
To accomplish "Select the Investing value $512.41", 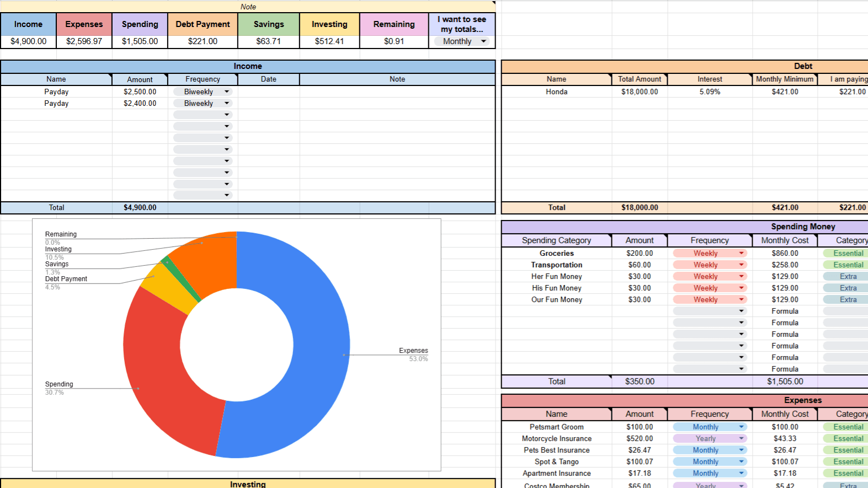I will [x=329, y=41].
